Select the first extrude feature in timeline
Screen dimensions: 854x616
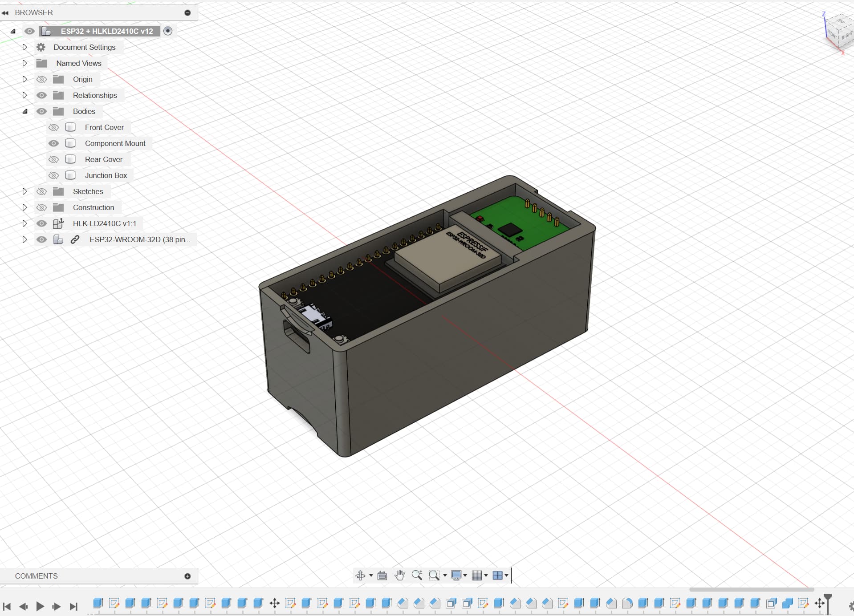(x=98, y=603)
